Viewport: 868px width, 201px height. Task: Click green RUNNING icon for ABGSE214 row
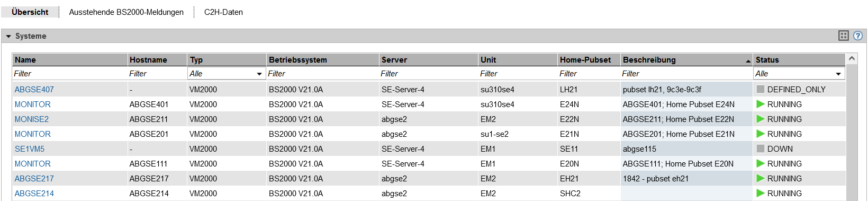(761, 193)
